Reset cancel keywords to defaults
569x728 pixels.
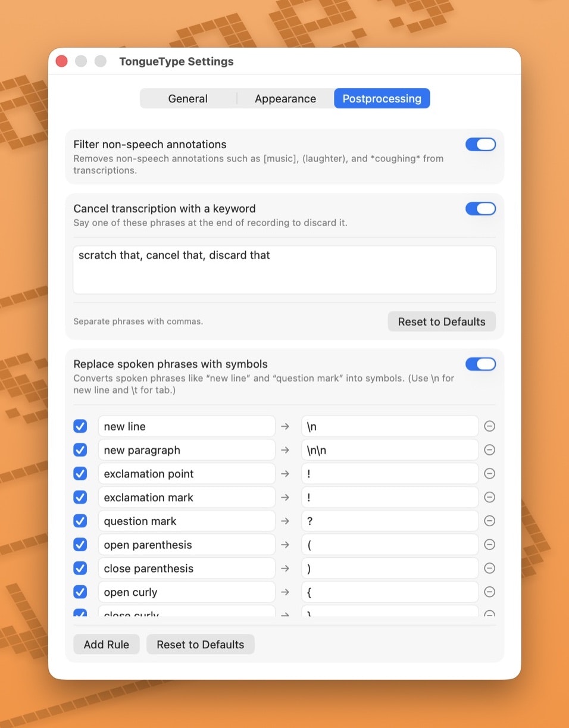[442, 321]
